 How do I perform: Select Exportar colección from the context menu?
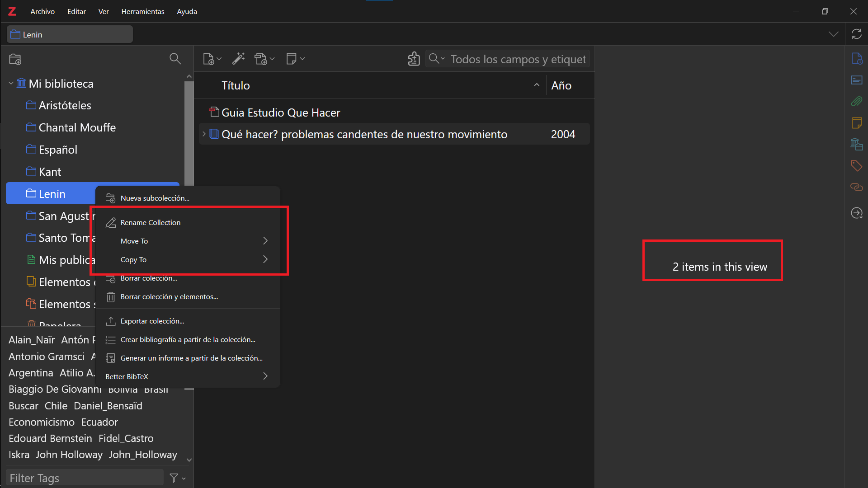(152, 321)
